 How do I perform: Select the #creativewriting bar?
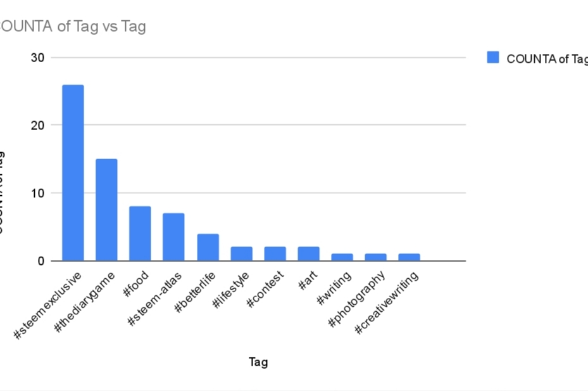(x=409, y=257)
